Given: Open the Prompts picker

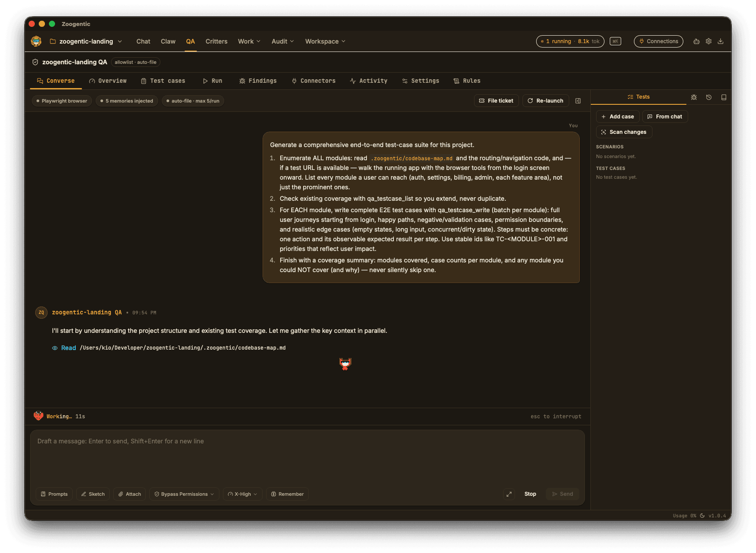Looking at the screenshot, I should coord(54,494).
